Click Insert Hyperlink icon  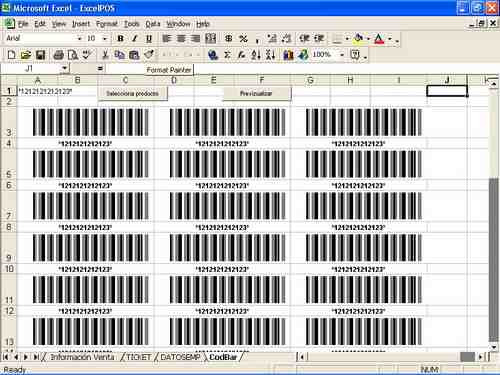click(x=213, y=55)
